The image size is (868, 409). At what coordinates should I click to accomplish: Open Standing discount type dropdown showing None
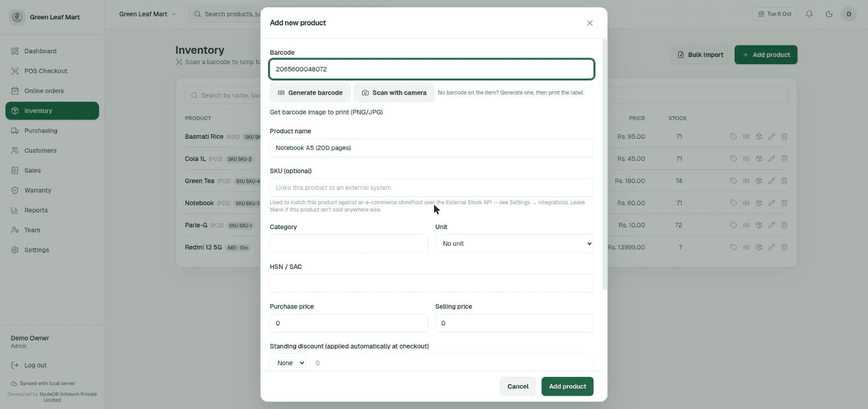click(288, 363)
